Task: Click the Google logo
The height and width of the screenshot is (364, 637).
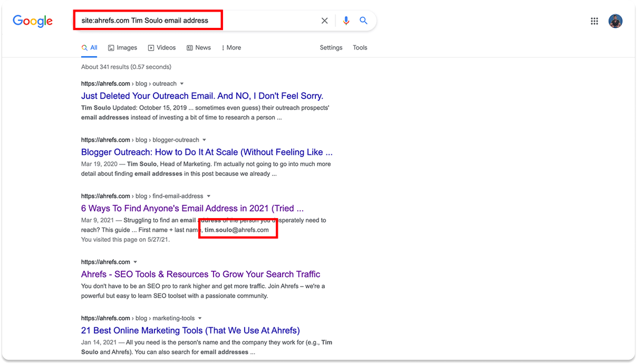Action: [x=32, y=20]
